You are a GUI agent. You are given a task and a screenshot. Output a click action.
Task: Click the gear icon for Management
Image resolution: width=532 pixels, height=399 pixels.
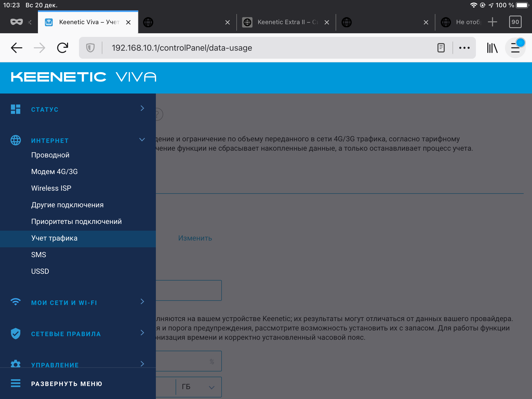(16, 364)
